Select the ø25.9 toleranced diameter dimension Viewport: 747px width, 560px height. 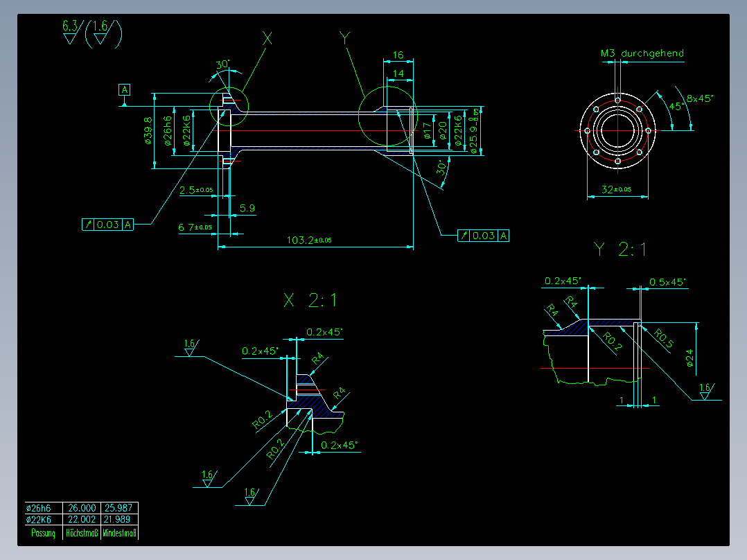tap(473, 130)
